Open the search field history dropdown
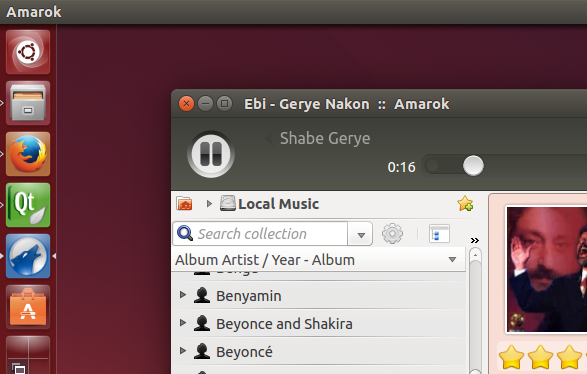 click(361, 234)
